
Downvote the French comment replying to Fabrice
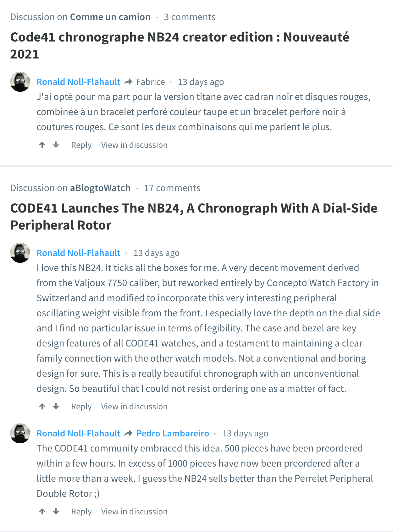point(56,145)
